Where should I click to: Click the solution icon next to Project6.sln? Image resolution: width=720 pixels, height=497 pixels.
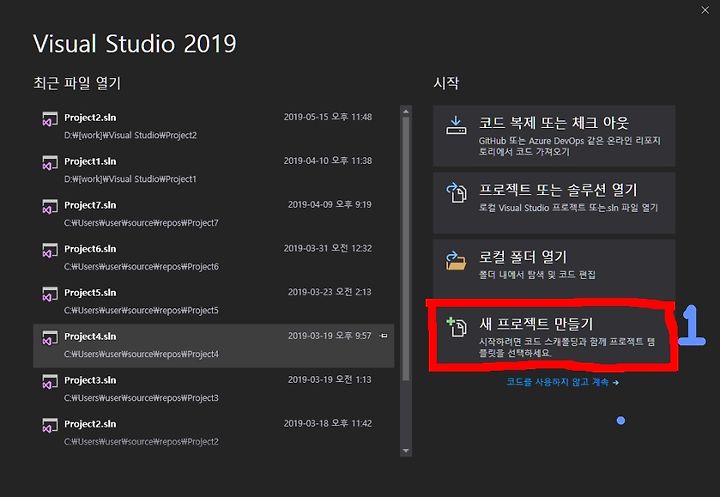pos(50,250)
